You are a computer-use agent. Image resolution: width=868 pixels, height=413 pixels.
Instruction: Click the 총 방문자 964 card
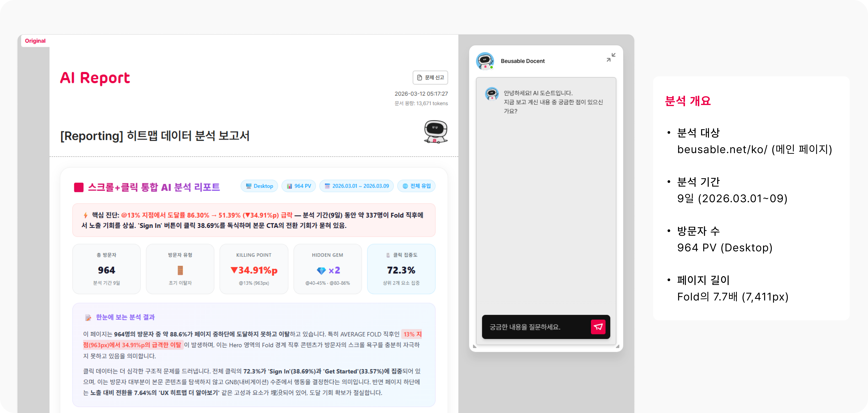106,269
